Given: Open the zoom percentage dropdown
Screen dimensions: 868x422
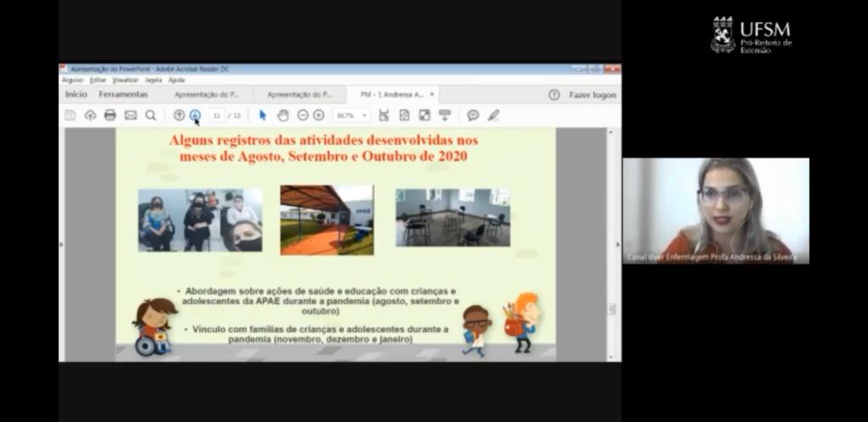Looking at the screenshot, I should [351, 115].
